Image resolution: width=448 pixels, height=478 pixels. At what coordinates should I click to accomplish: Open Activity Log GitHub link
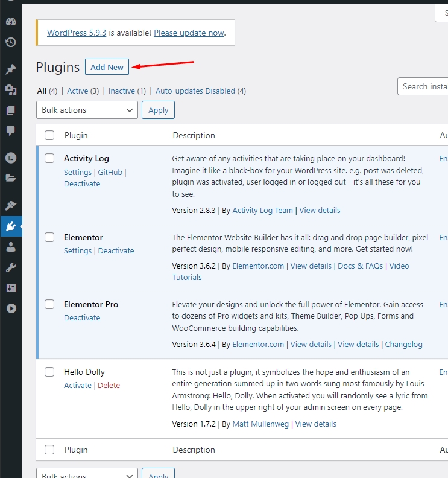[110, 172]
